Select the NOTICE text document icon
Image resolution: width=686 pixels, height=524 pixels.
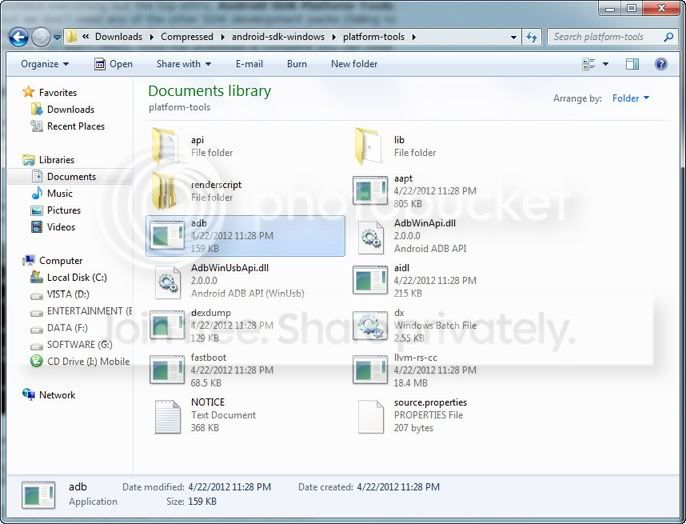(x=168, y=416)
